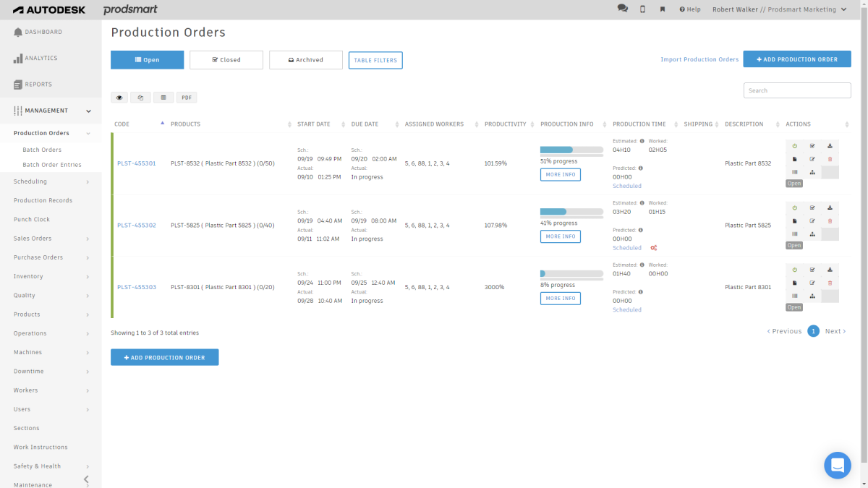Delete production order PLST-455303 via trash icon
Screen dimensions: 868x488
(x=830, y=282)
